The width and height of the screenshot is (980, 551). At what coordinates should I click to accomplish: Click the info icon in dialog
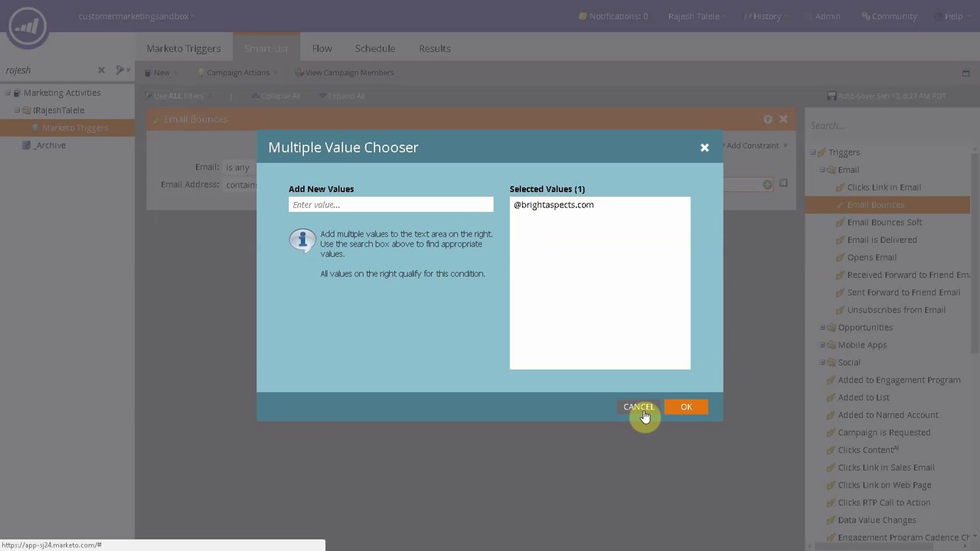[302, 240]
